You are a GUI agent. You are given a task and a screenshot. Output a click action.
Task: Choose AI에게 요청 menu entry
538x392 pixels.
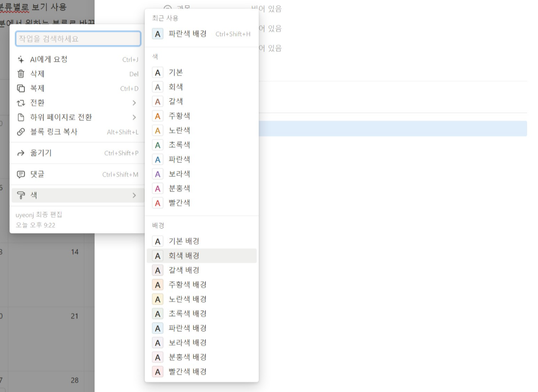(78, 59)
